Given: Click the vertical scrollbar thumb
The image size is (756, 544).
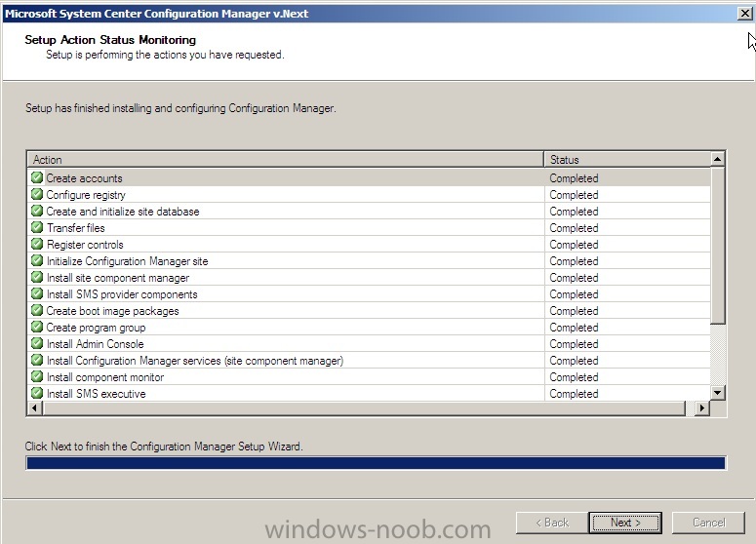Looking at the screenshot, I should pyautogui.click(x=717, y=246).
